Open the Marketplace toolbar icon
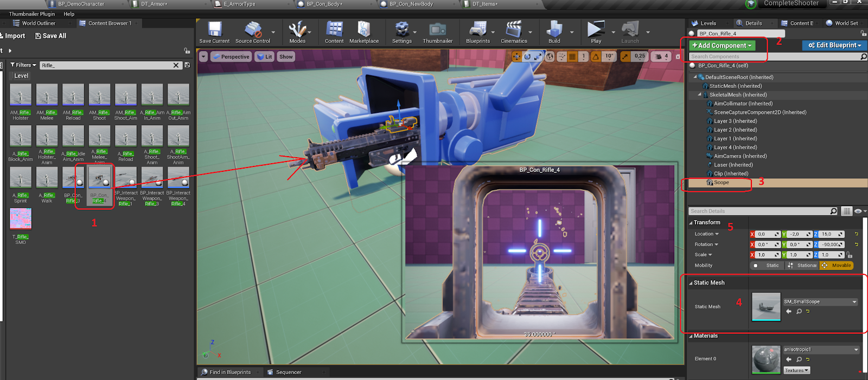The width and height of the screenshot is (868, 380). click(364, 32)
